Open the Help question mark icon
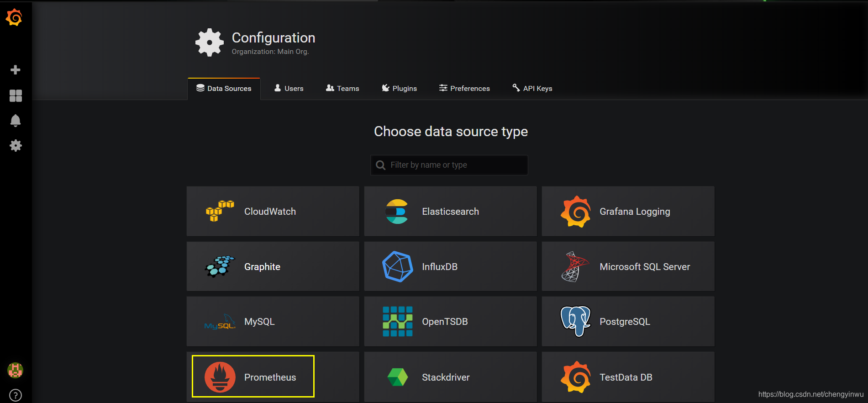 pos(16,395)
